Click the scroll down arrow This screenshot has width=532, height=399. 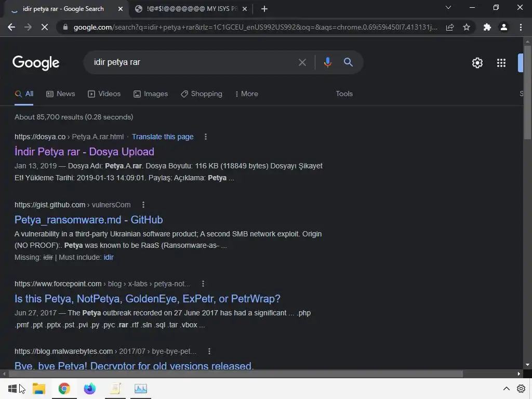click(x=527, y=365)
